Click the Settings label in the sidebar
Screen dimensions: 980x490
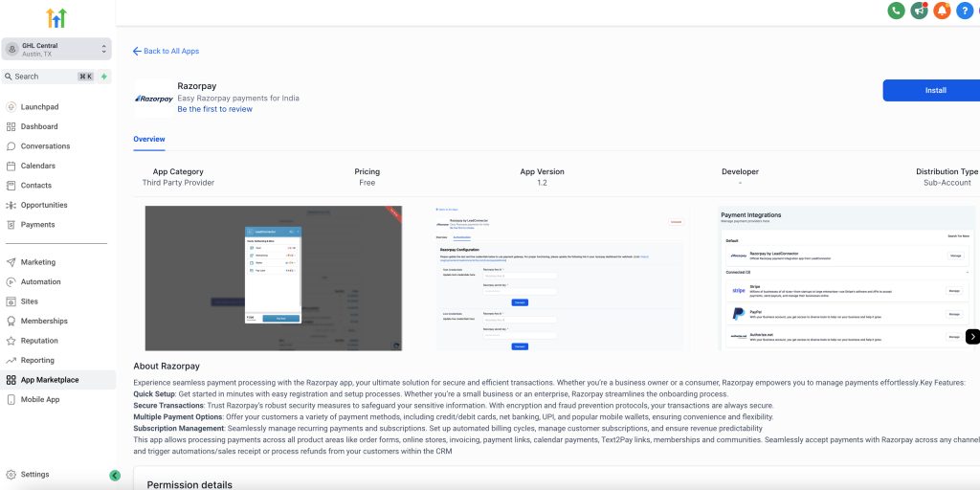[x=35, y=475]
